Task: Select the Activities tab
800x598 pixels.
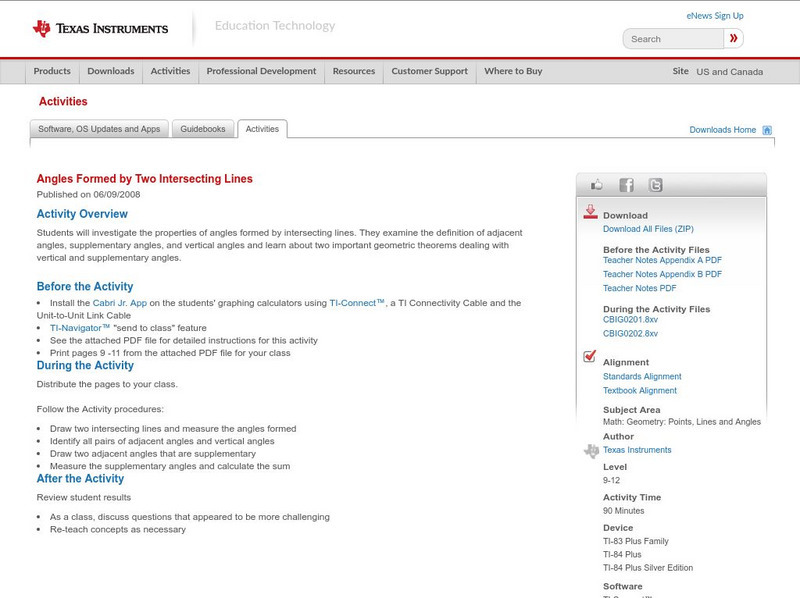Action: 262,129
